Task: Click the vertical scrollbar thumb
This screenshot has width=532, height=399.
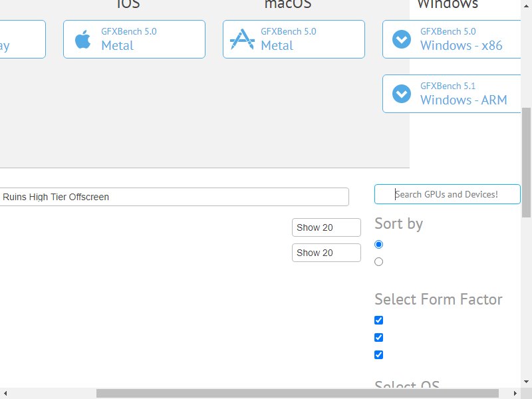Action: click(x=526, y=162)
